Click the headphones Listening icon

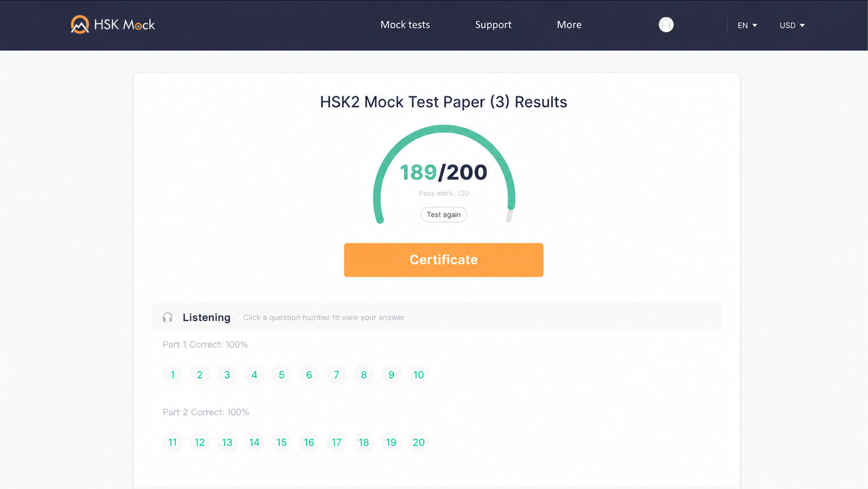click(x=167, y=318)
